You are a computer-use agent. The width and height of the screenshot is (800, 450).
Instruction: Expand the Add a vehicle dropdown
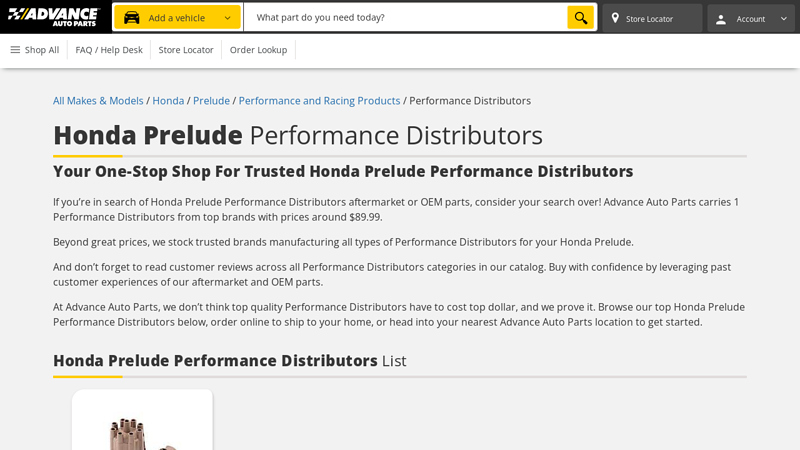click(227, 18)
